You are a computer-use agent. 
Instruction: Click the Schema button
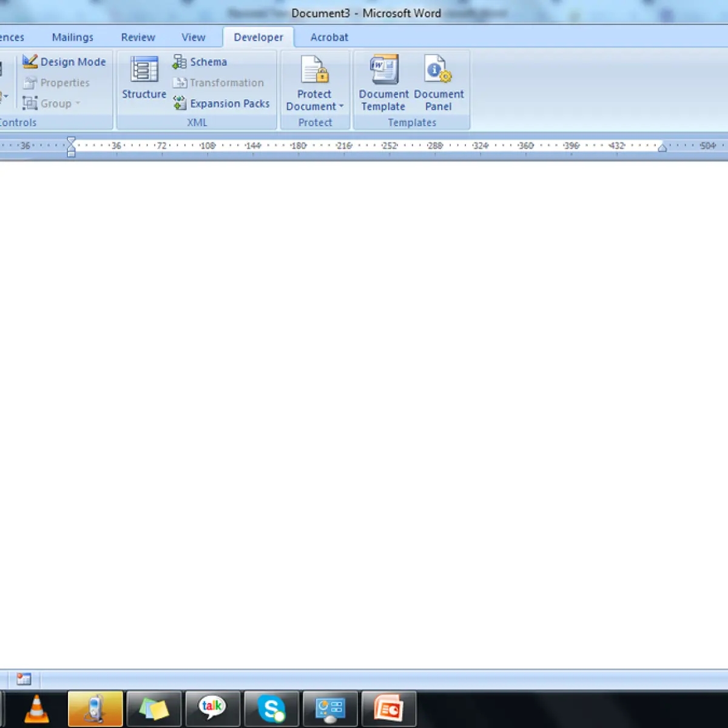coord(200,62)
